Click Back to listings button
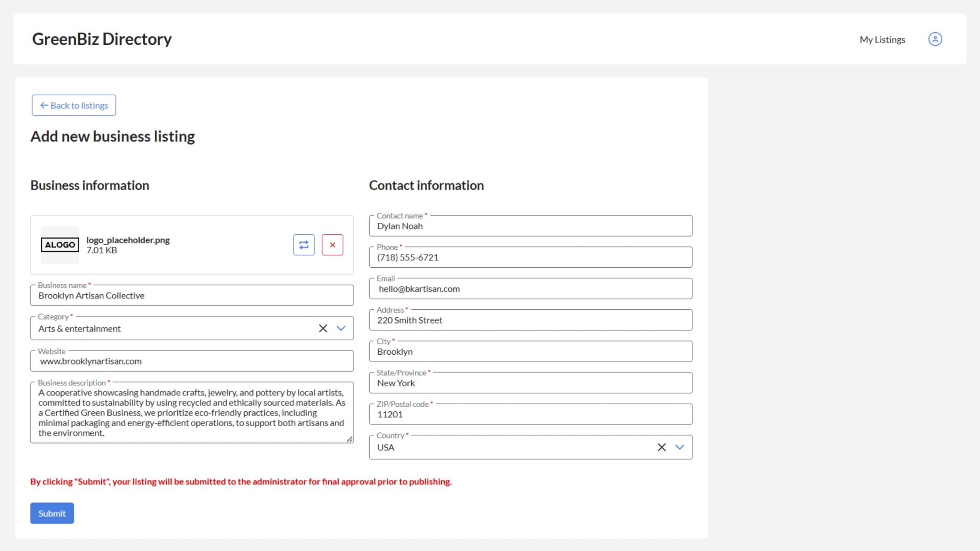This screenshot has height=551, width=980. click(x=74, y=105)
